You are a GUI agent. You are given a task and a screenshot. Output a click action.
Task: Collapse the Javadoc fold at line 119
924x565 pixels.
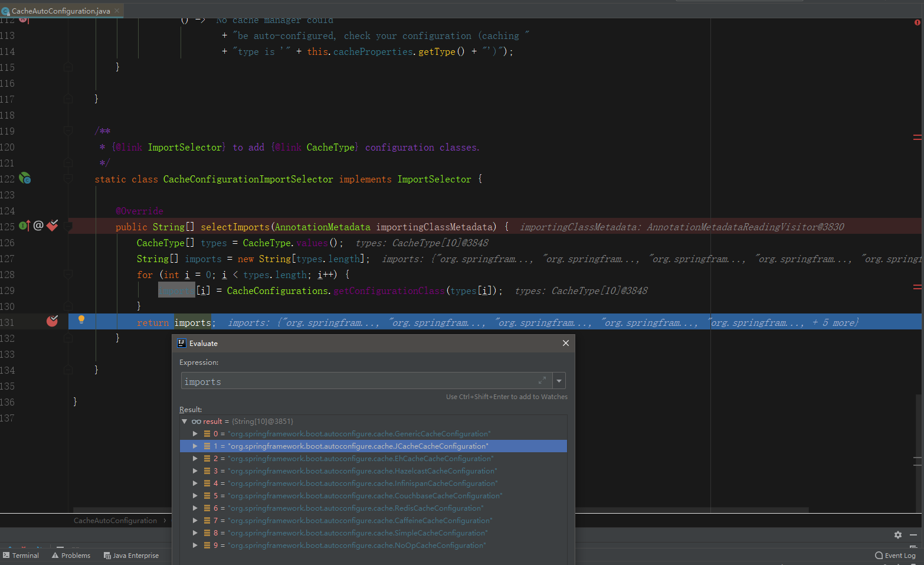coord(68,130)
